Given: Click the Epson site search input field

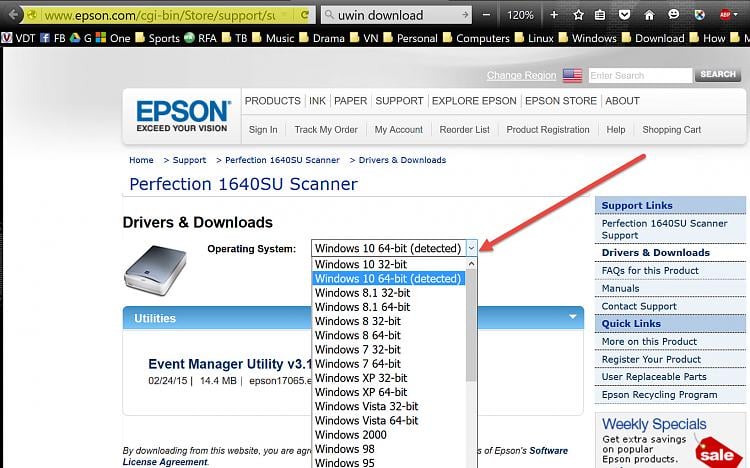Looking at the screenshot, I should click(640, 75).
